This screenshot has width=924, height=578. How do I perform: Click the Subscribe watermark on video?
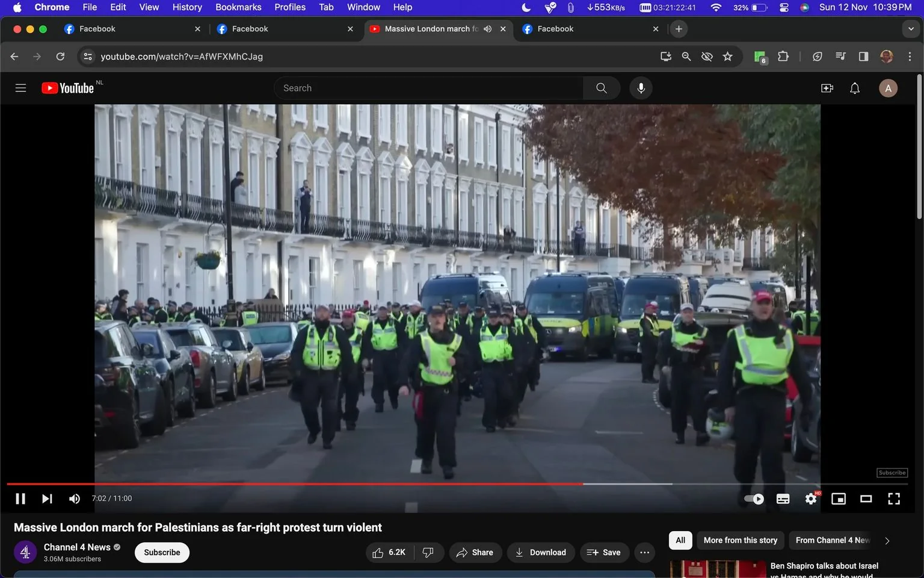point(892,473)
